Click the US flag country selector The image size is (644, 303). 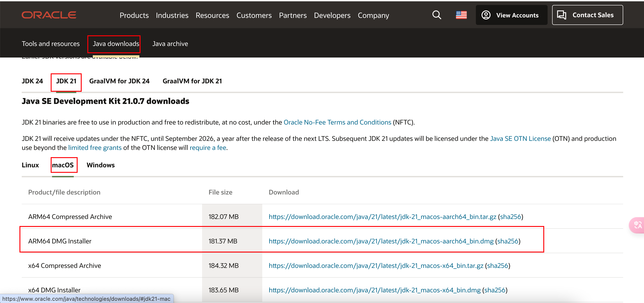(461, 15)
